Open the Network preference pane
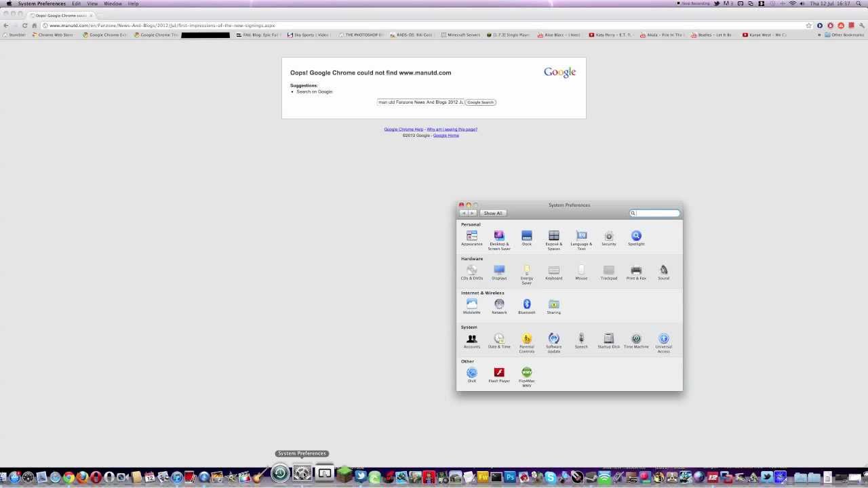 pos(499,306)
